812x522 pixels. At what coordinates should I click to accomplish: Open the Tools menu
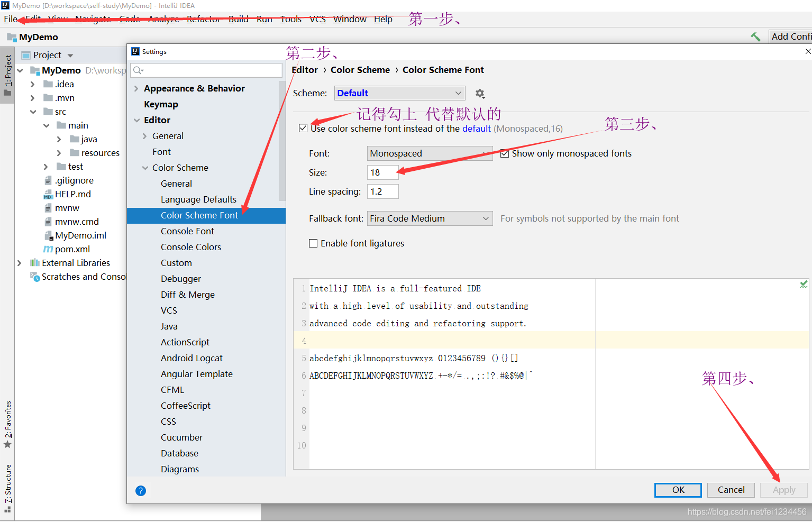(291, 19)
